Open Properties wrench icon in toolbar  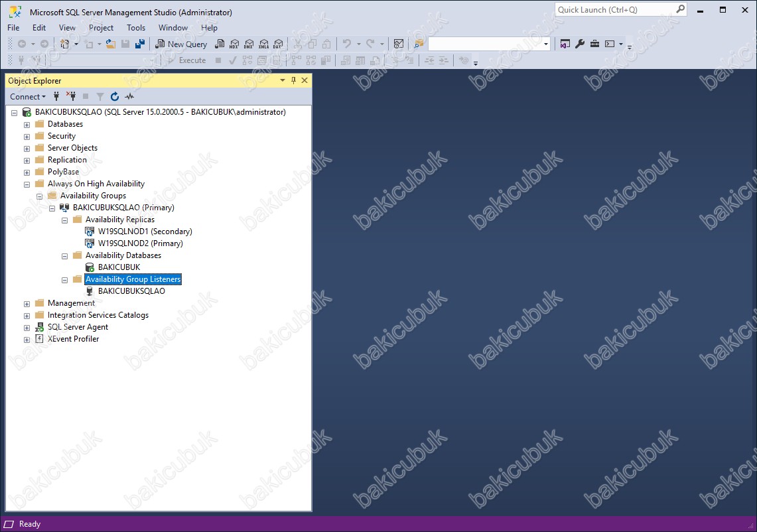580,44
